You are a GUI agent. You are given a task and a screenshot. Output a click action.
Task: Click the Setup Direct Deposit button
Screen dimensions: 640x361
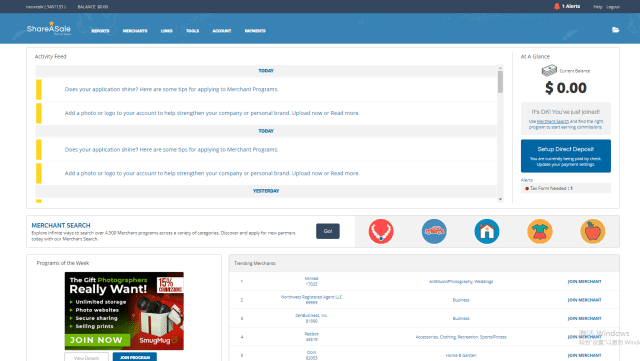[566, 156]
